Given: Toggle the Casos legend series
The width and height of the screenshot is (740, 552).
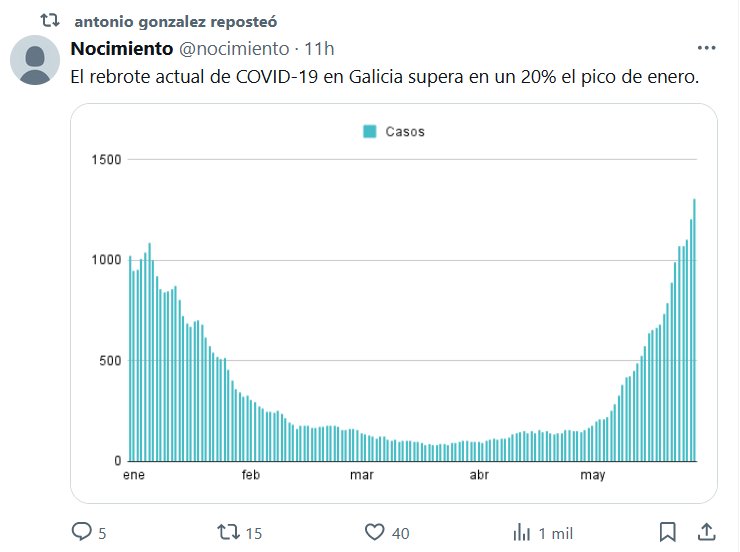Looking at the screenshot, I should tap(405, 131).
